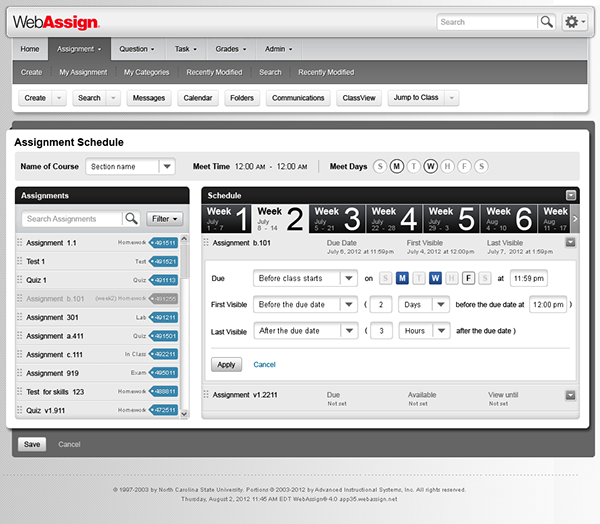Click the Schedule panel header menu icon
This screenshot has height=524, width=600.
[570, 195]
